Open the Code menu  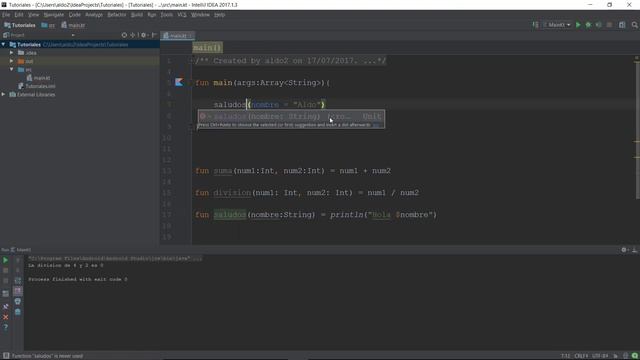point(74,15)
